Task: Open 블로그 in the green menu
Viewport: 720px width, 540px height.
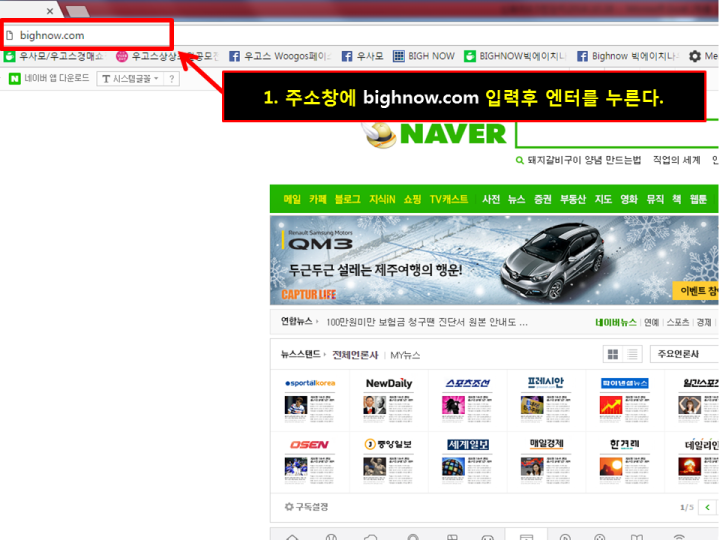Action: point(347,199)
